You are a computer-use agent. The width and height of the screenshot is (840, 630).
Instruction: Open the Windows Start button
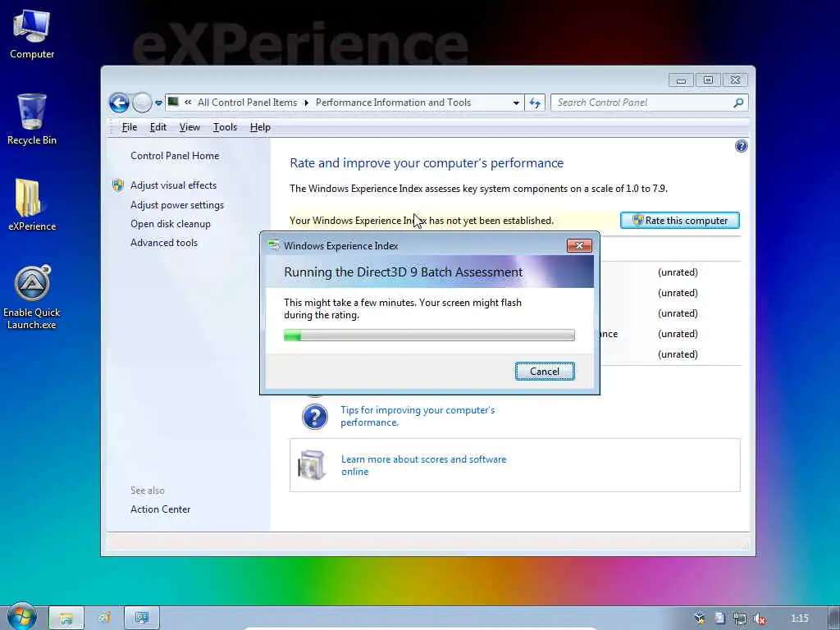tap(22, 617)
